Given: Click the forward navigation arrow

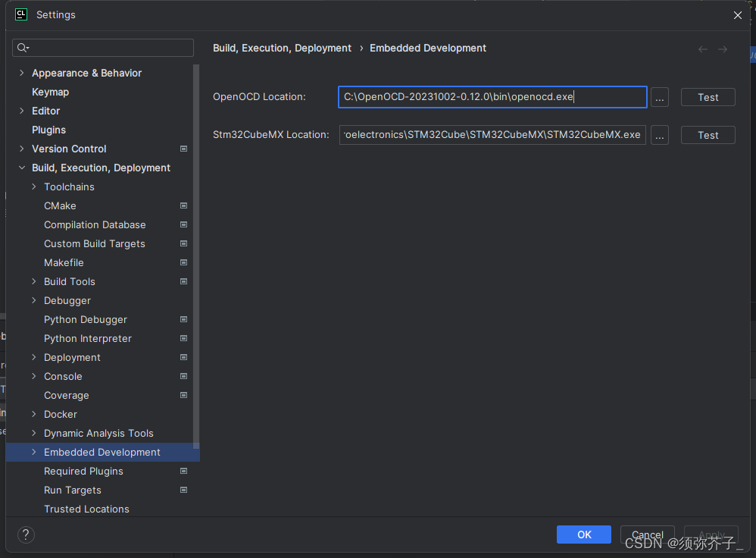Looking at the screenshot, I should 723,48.
